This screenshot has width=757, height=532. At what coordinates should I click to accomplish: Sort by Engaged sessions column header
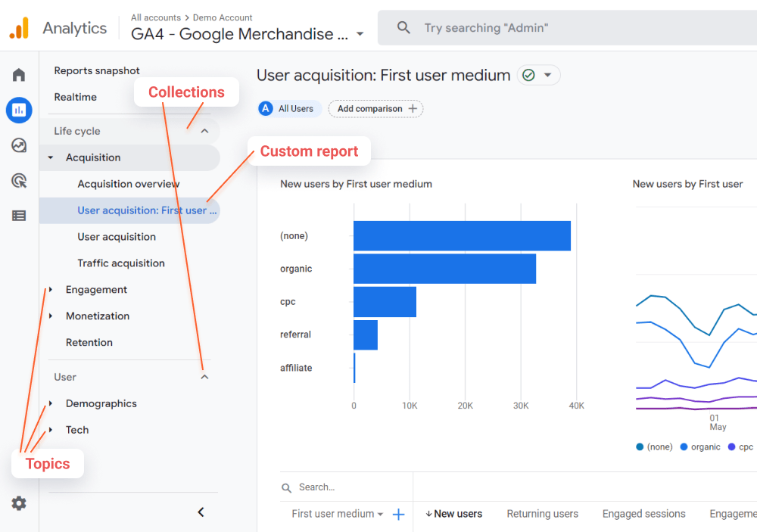[643, 514]
